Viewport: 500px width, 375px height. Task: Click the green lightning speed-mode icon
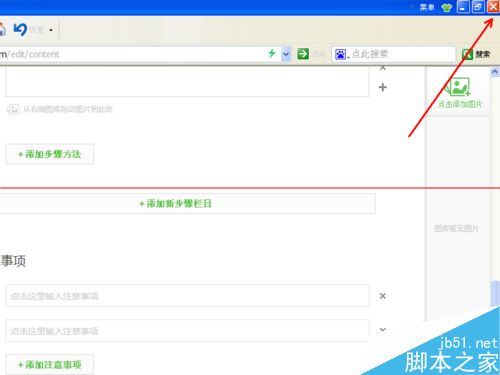tap(272, 53)
